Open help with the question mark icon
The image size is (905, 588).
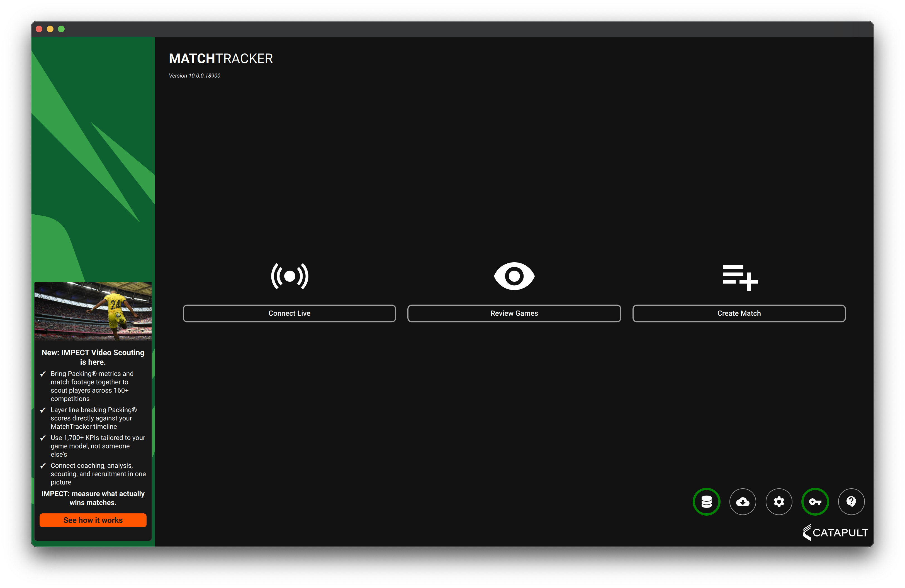coord(851,501)
